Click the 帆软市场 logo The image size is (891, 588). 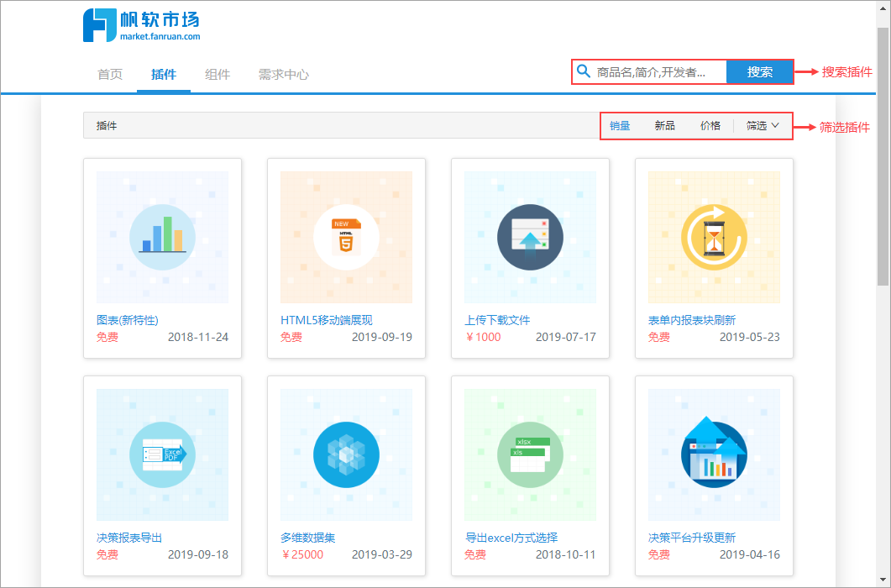tap(141, 25)
